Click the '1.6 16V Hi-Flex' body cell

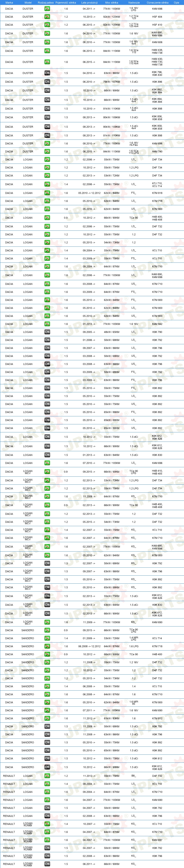tap(134, 143)
